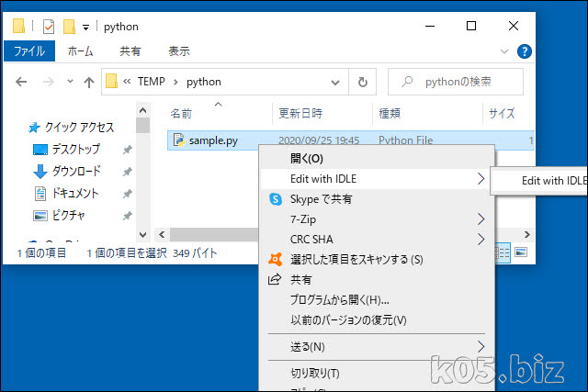Click the share arrow icon in menu
Image resolution: width=588 pixels, height=392 pixels.
pyautogui.click(x=275, y=280)
